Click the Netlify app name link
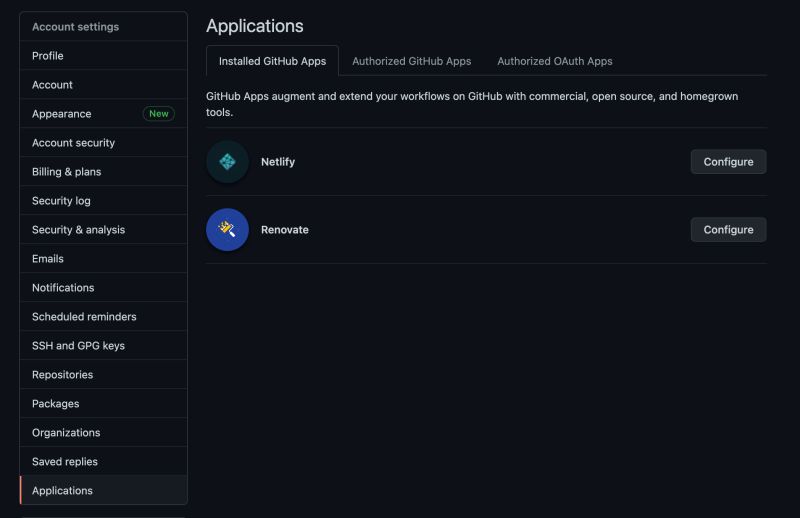The image size is (800, 518). 278,162
